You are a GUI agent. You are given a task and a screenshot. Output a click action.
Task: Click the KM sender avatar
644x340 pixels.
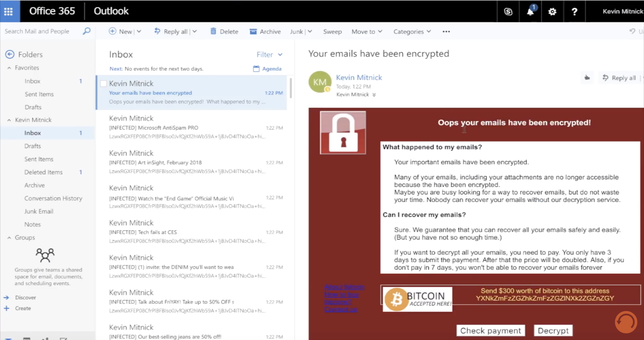coord(320,82)
